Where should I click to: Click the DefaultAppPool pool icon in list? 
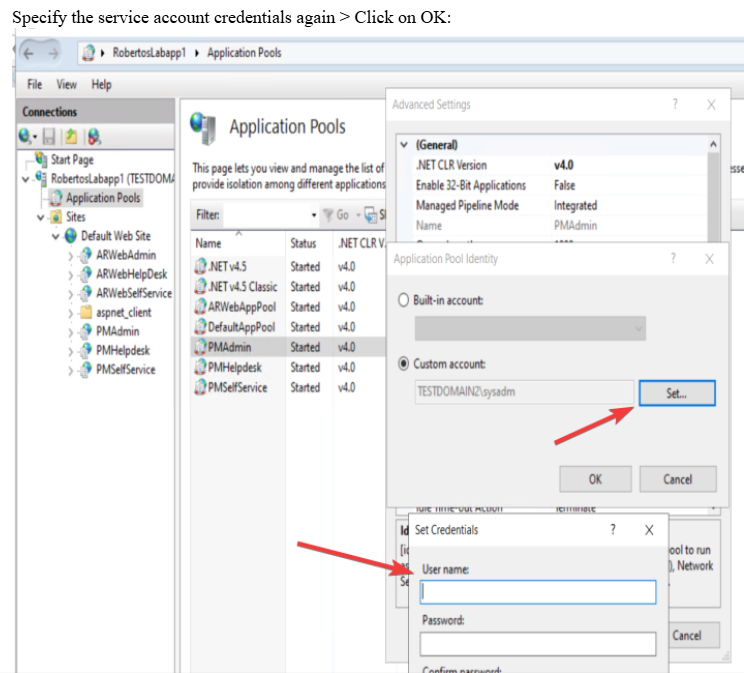200,327
